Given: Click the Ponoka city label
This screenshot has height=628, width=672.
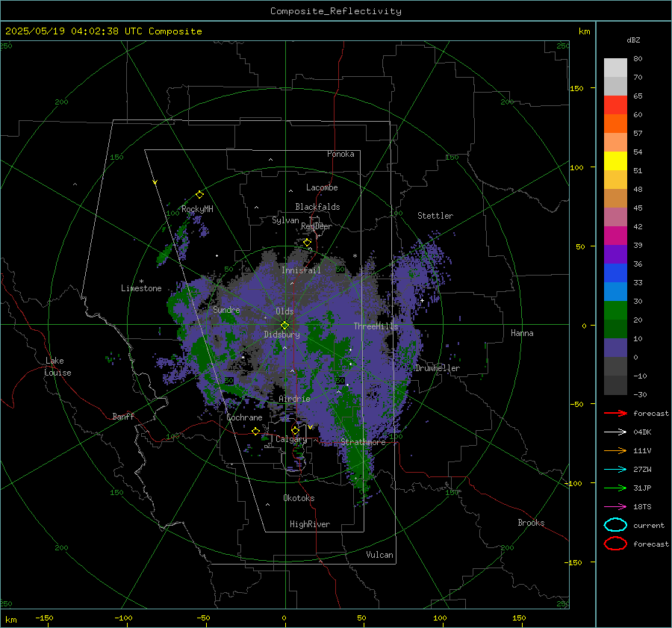Looking at the screenshot, I should click(340, 154).
